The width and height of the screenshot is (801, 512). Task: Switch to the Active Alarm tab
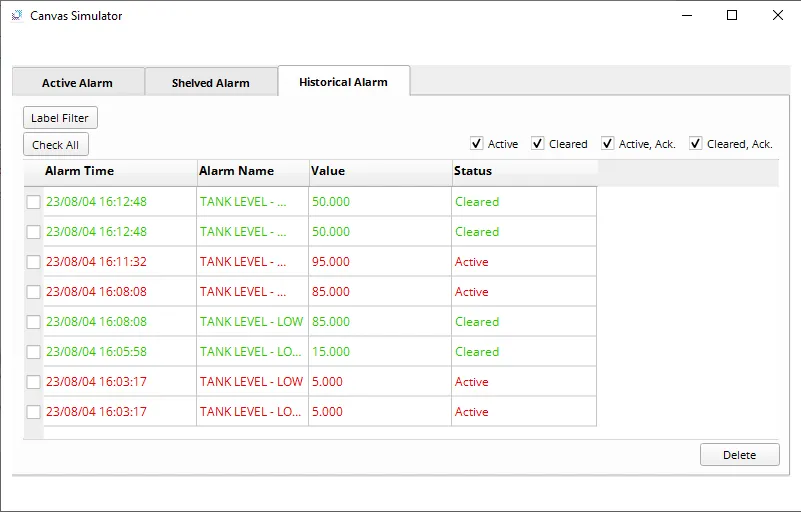(78, 82)
